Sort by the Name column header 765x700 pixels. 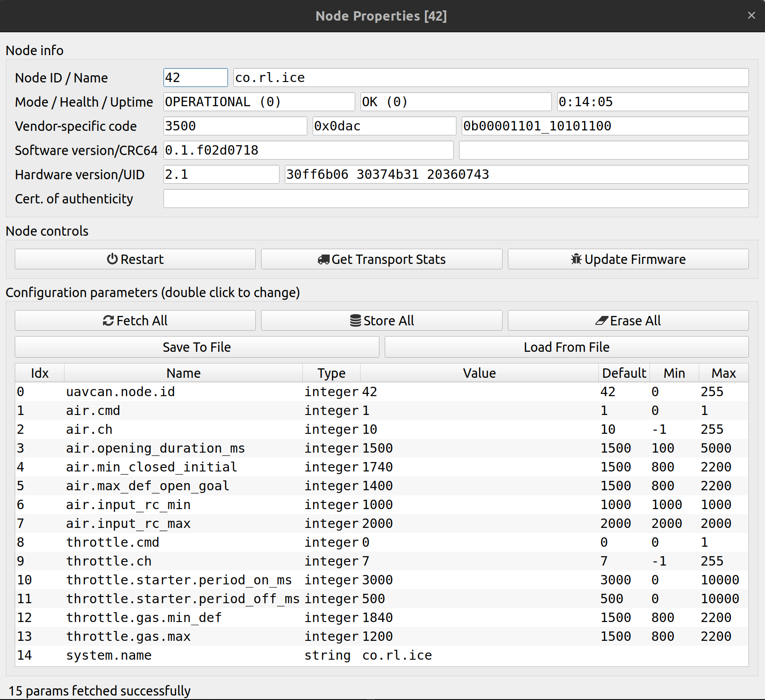[x=184, y=373]
